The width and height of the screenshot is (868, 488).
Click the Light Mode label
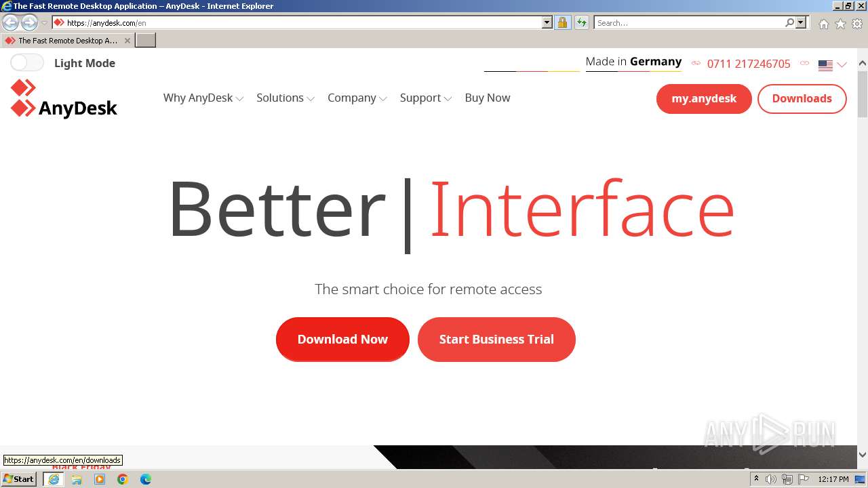click(85, 63)
